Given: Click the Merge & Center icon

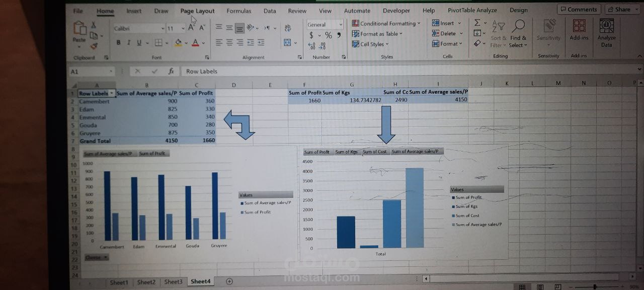Looking at the screenshot, I should tap(287, 43).
